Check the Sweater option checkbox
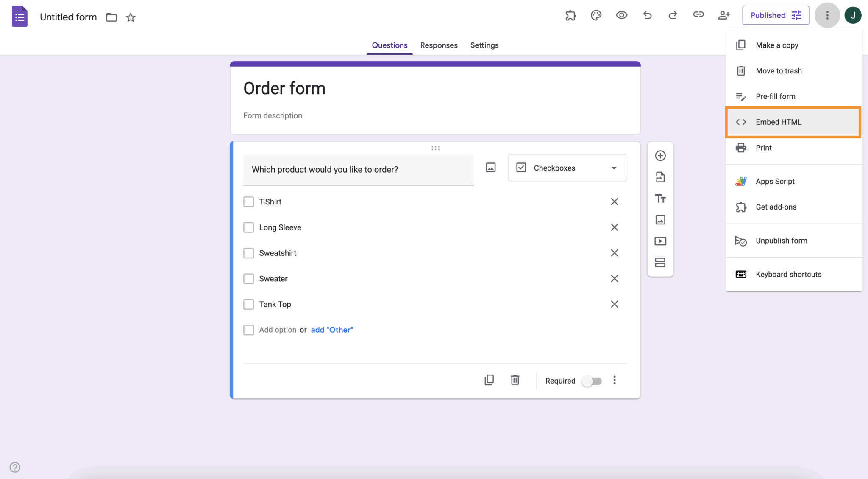This screenshot has width=868, height=479. tap(248, 278)
